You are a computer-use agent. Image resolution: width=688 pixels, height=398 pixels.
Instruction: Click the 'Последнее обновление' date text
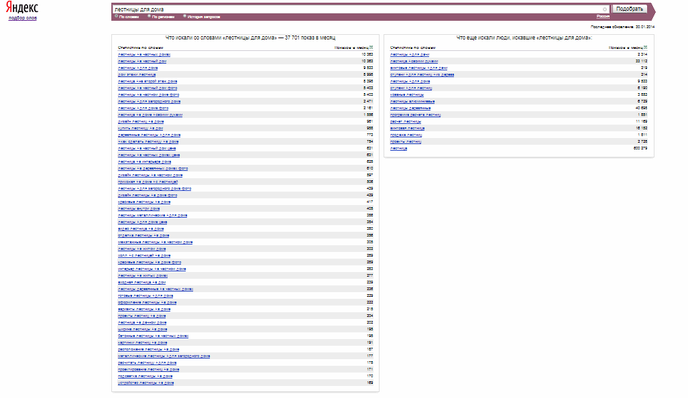coord(623,27)
